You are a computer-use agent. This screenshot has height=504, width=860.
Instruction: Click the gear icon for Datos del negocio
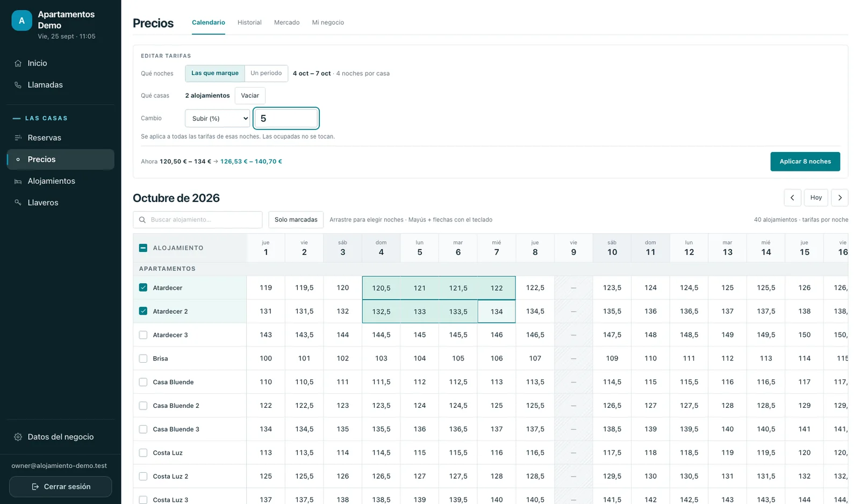18,437
